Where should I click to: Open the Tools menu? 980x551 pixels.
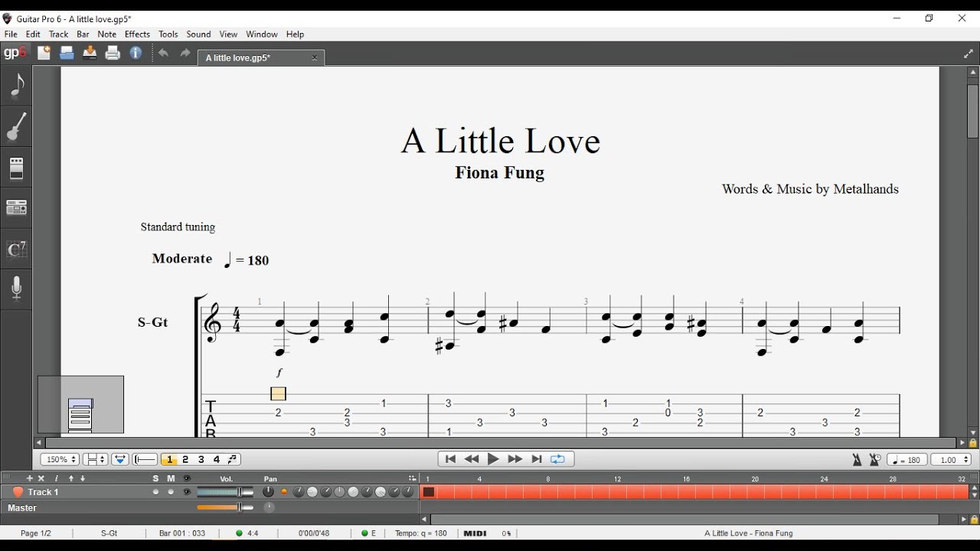coord(168,34)
